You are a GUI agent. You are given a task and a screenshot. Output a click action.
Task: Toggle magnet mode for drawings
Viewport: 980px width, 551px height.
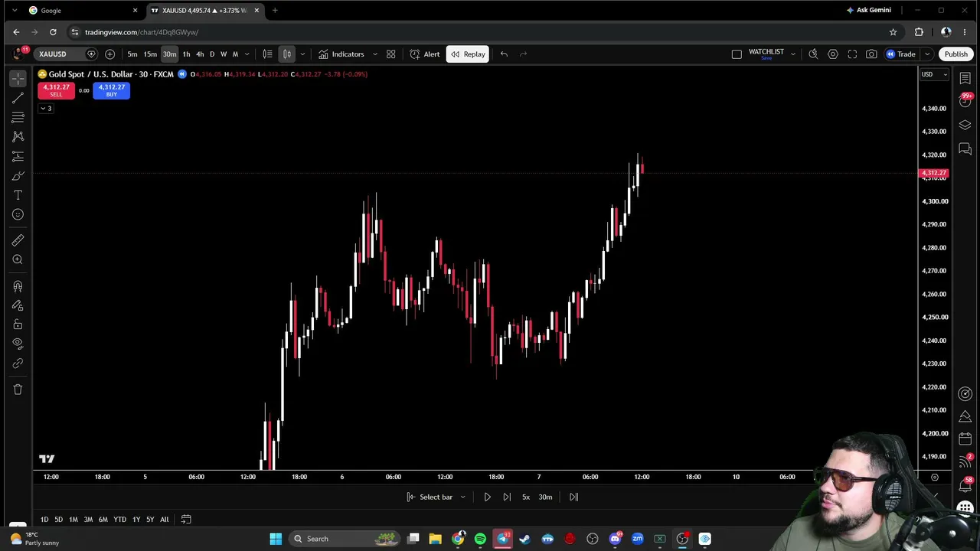pos(18,286)
